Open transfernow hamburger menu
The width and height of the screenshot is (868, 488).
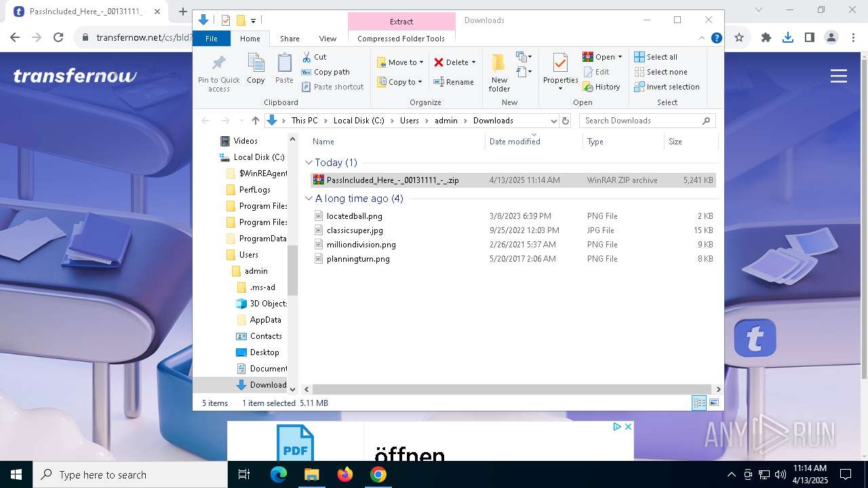(839, 76)
